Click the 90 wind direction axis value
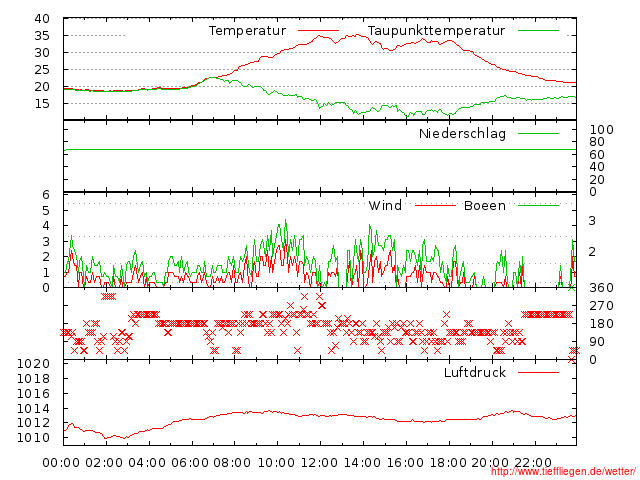This screenshot has height=480, width=640. (597, 342)
